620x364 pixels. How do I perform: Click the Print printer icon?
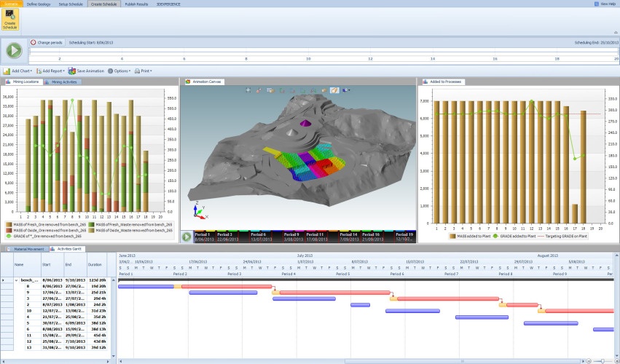tap(137, 71)
